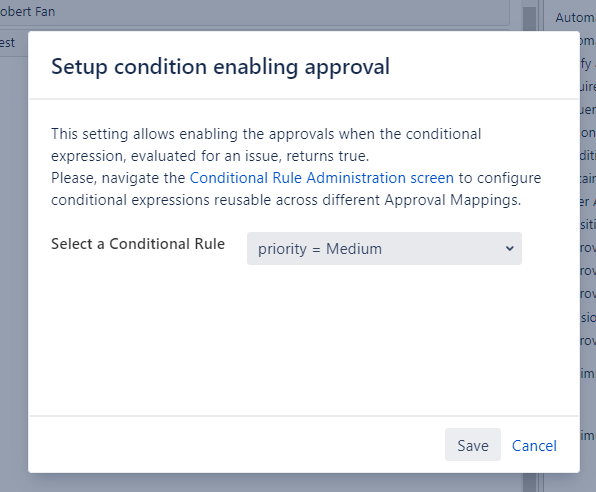Image resolution: width=596 pixels, height=492 pixels.
Task: Click the description paragraph about conditional expressions
Action: point(296,167)
